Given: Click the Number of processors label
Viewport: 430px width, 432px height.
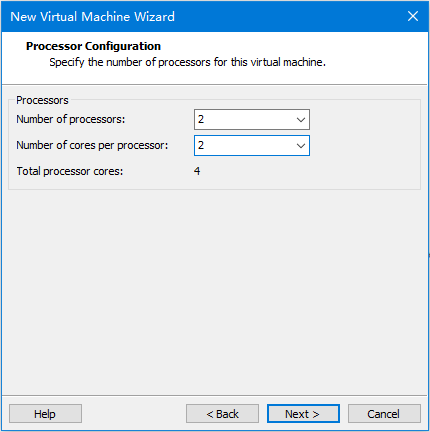Looking at the screenshot, I should point(71,119).
